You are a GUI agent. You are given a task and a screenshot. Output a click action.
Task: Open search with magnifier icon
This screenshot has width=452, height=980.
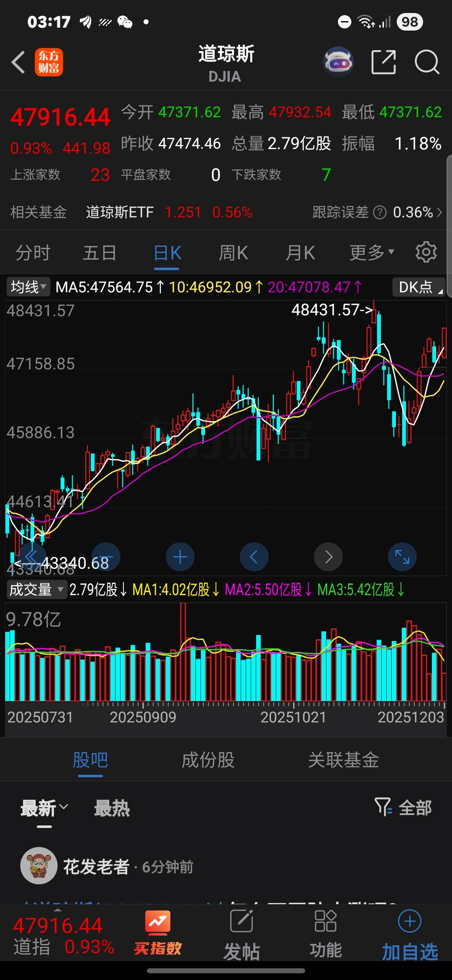[427, 62]
